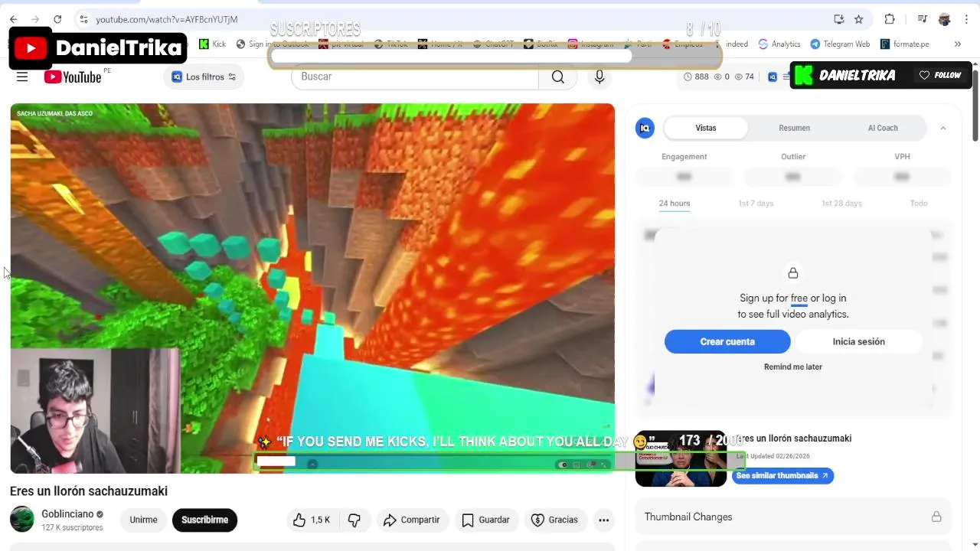Click the install/cast icon in address bar
Viewport: 980px width, 551px height.
tap(839, 19)
